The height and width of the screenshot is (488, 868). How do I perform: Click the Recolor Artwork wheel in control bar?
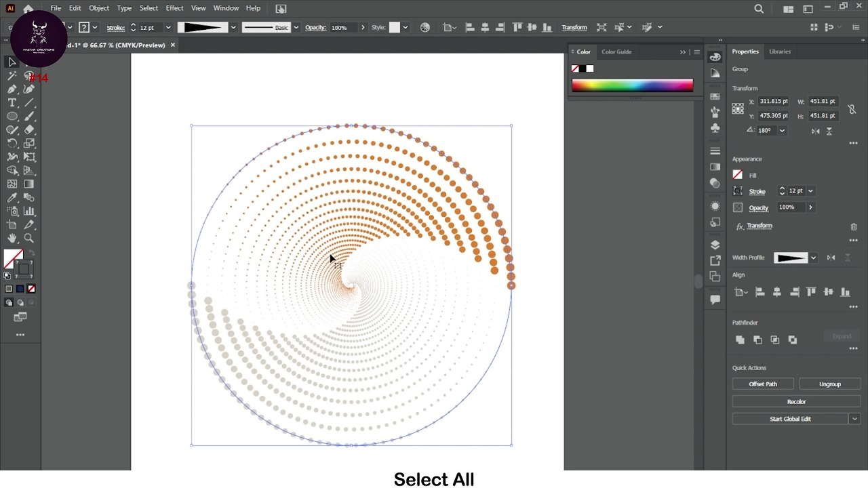pos(425,27)
